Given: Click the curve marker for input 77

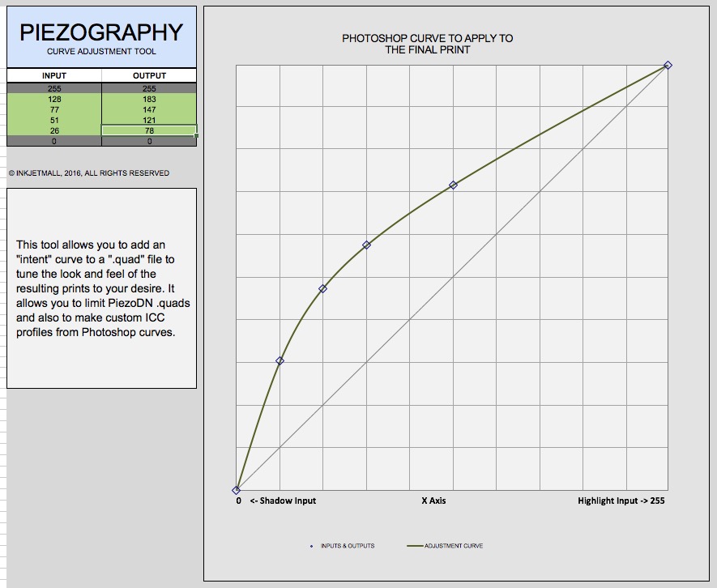Looking at the screenshot, I should click(367, 245).
